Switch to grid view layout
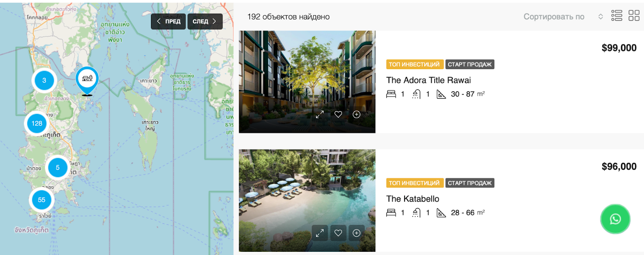This screenshot has height=255, width=644. coord(634,16)
